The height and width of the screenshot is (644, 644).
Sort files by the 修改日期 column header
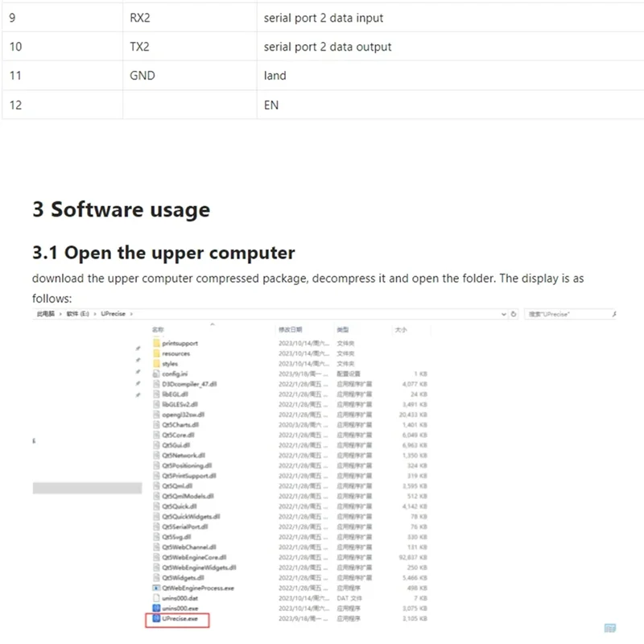pyautogui.click(x=290, y=330)
